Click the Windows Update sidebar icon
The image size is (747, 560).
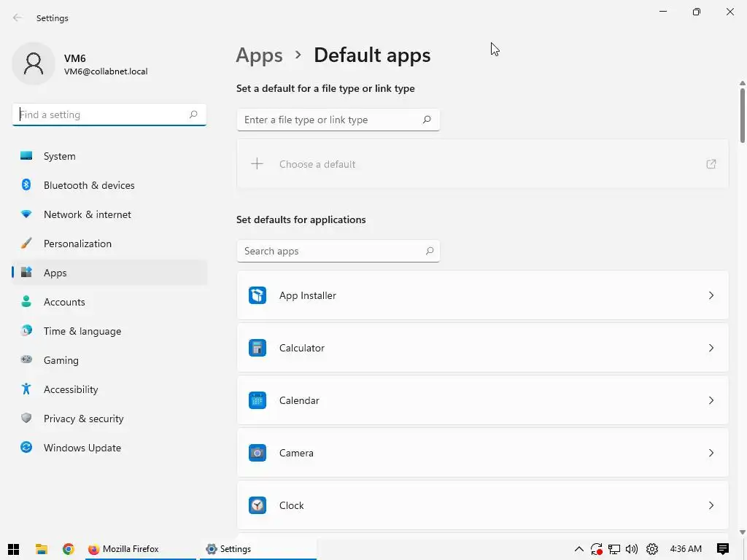click(26, 448)
